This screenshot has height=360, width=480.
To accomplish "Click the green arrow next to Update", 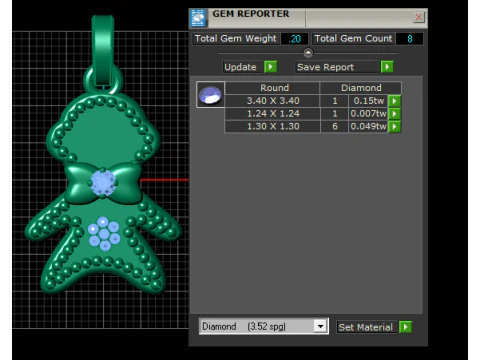I will [x=270, y=67].
